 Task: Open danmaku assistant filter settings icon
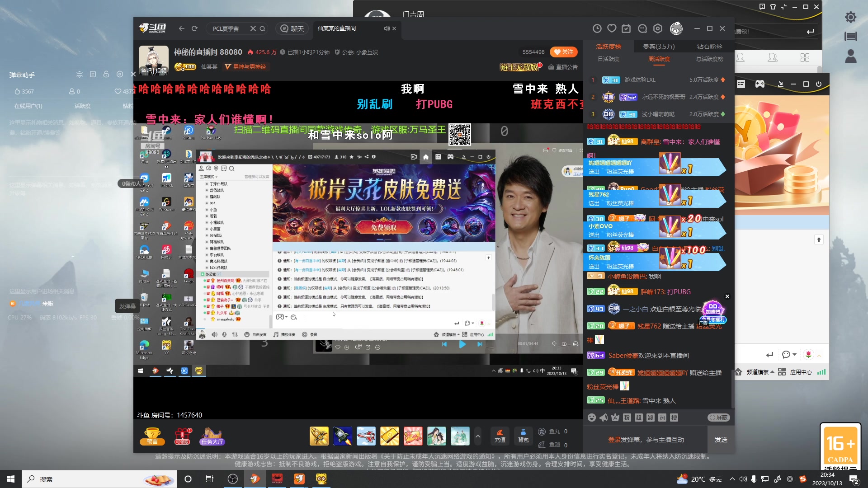point(80,74)
